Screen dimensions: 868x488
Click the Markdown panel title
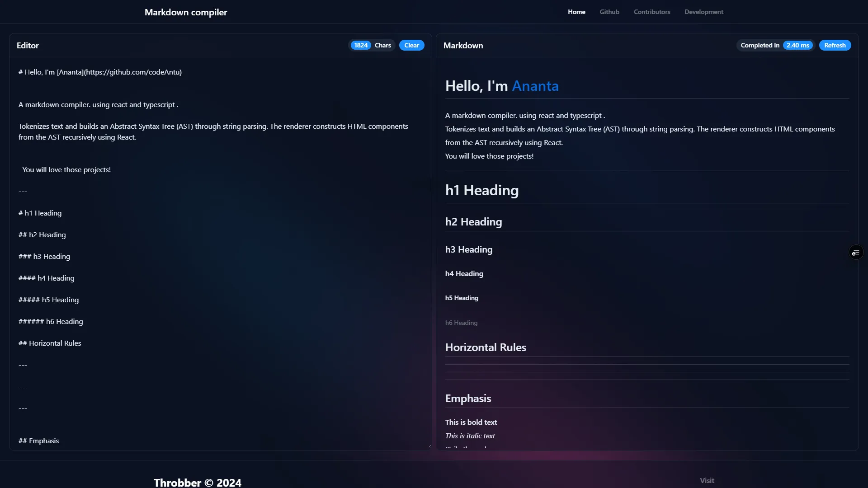(x=463, y=46)
